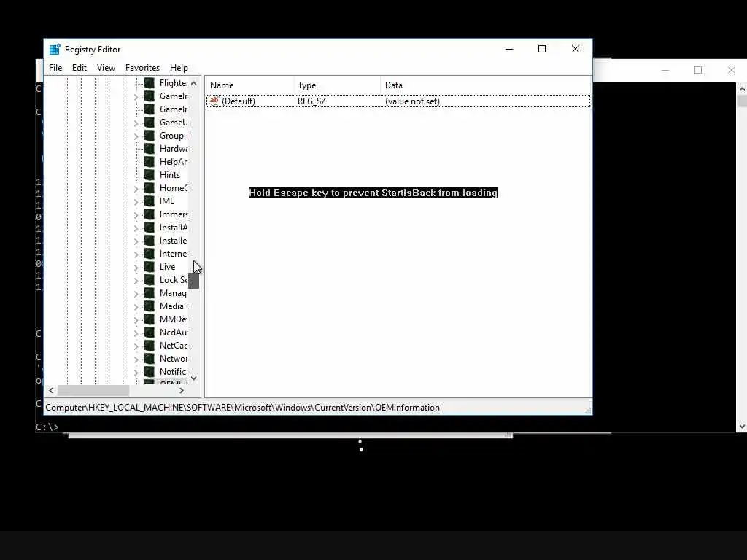
Task: Sort values by the Data column header
Action: (485, 85)
